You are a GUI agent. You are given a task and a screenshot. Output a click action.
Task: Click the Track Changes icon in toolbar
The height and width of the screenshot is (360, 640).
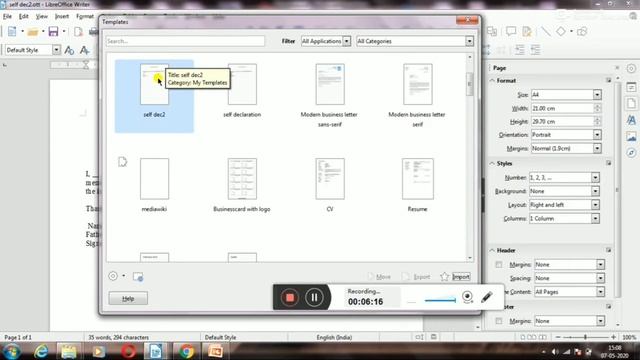[527, 31]
